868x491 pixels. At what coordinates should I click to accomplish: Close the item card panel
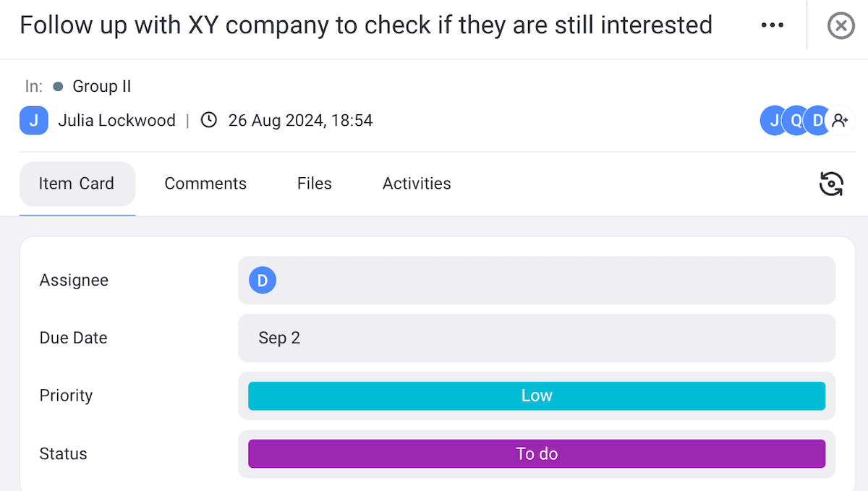click(x=841, y=26)
